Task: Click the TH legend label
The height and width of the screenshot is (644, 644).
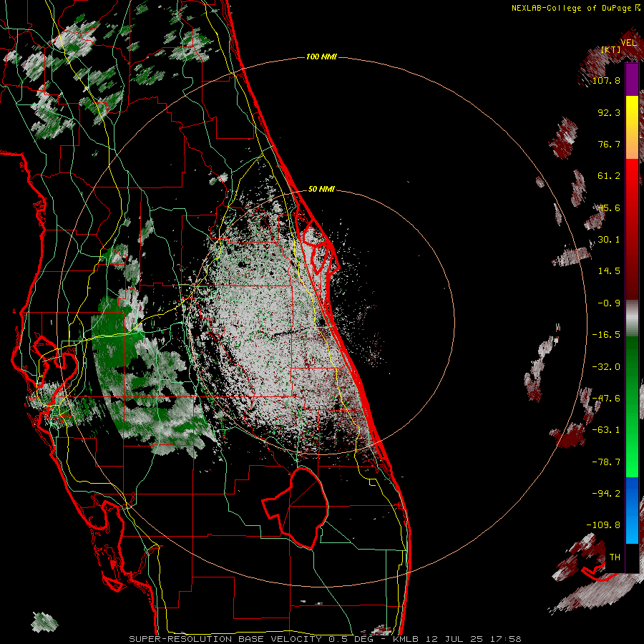Action: (x=615, y=557)
